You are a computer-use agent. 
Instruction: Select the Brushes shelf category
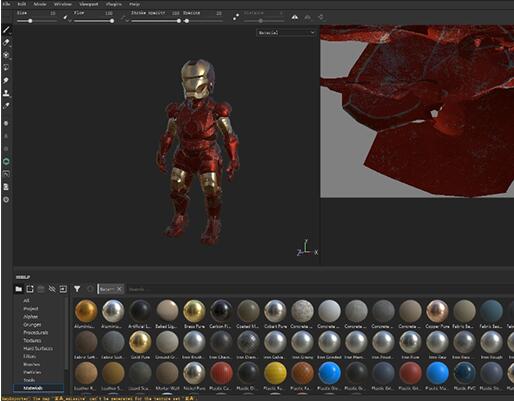(x=31, y=364)
